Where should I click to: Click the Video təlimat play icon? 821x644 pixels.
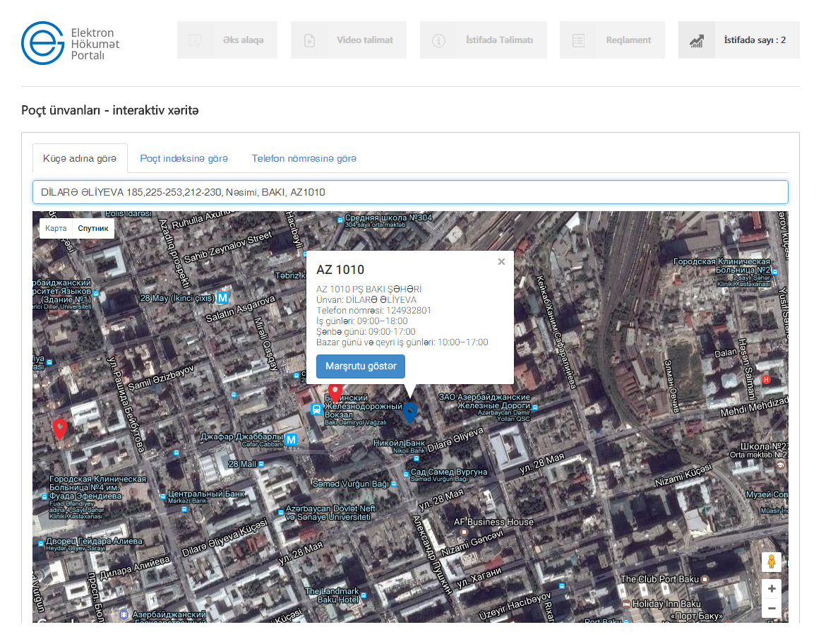(309, 40)
